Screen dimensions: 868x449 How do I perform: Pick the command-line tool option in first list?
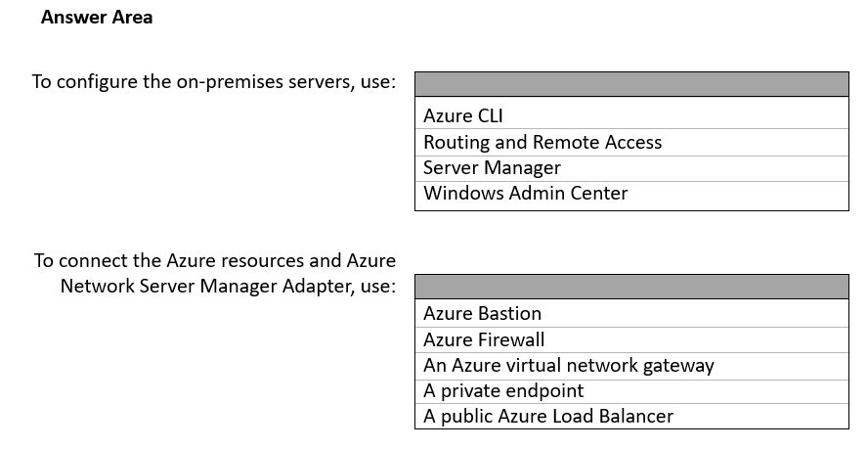pyautogui.click(x=463, y=116)
